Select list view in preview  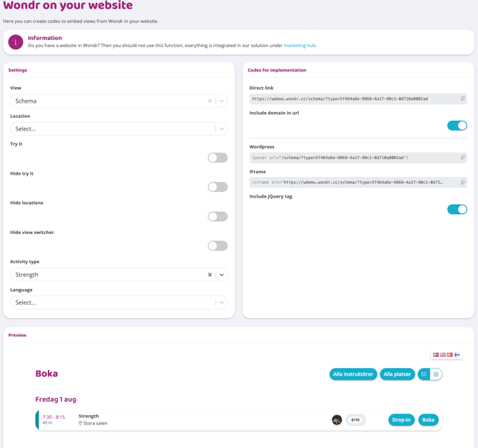[x=424, y=375]
